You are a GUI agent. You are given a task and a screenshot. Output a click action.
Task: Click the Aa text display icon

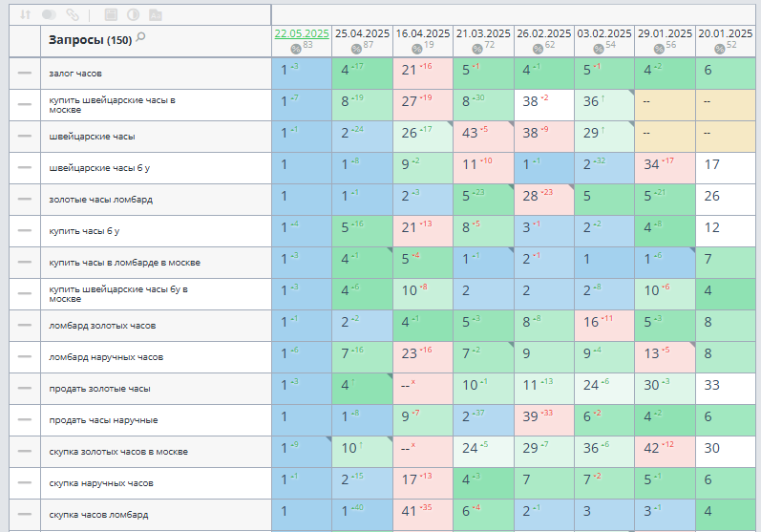[x=156, y=15]
